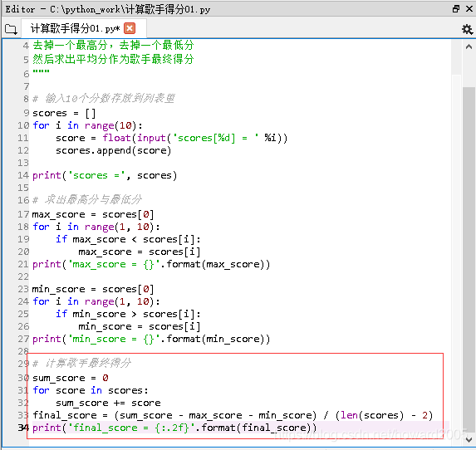Click line number 18 in the gutter
Viewport: 476px width, 450px height.
click(23, 227)
